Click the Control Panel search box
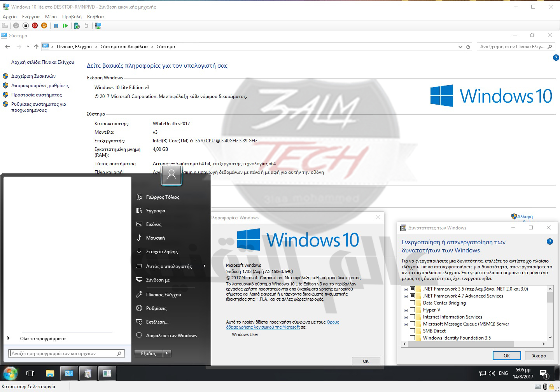560x392 pixels. (515, 47)
